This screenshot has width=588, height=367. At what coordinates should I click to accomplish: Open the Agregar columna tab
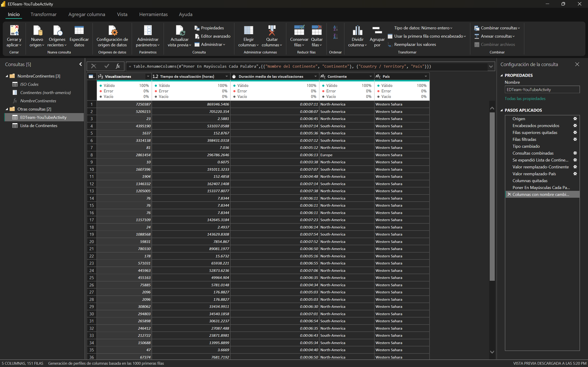[x=87, y=14]
